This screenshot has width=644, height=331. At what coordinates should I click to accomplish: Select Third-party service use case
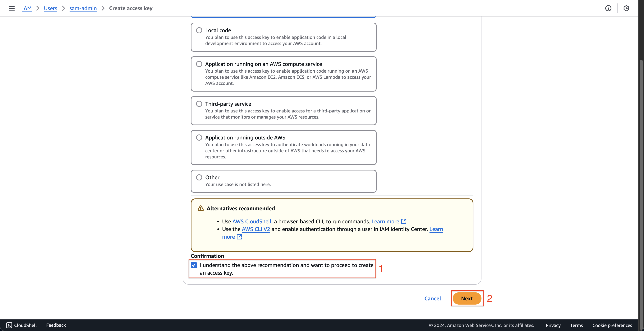click(199, 103)
